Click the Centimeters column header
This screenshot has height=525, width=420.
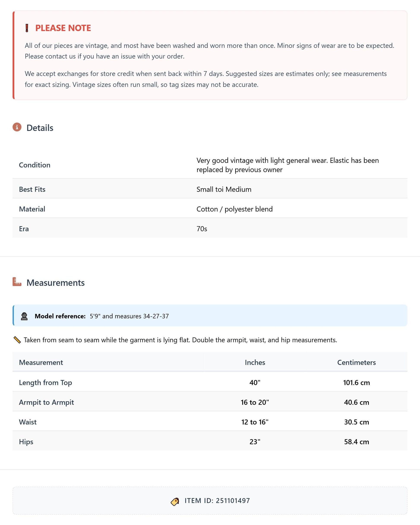click(356, 362)
